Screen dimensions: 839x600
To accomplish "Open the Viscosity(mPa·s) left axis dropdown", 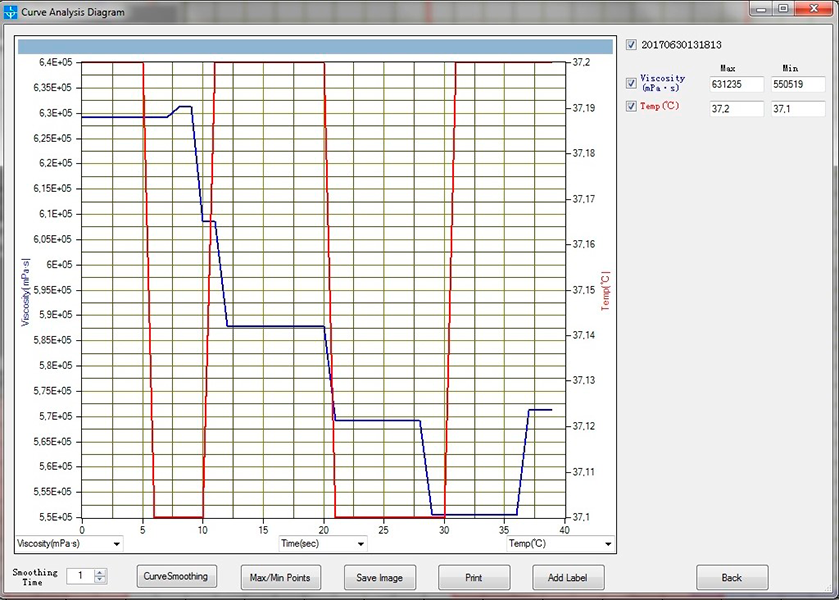I will click(x=118, y=544).
